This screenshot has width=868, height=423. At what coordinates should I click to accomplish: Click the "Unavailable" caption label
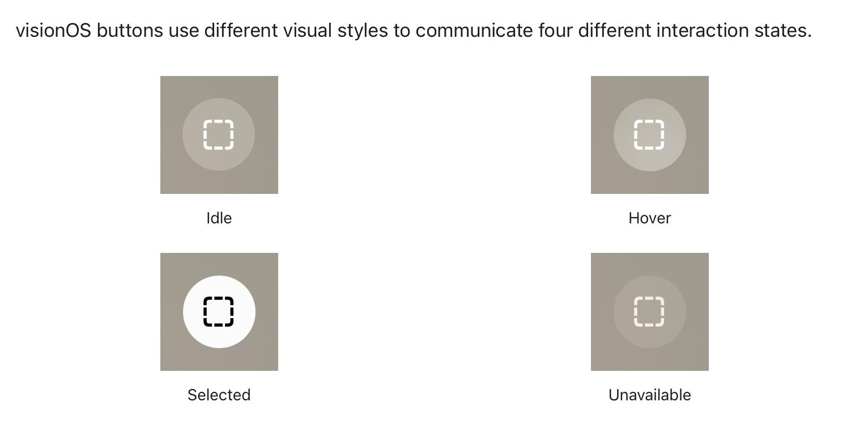click(x=649, y=395)
